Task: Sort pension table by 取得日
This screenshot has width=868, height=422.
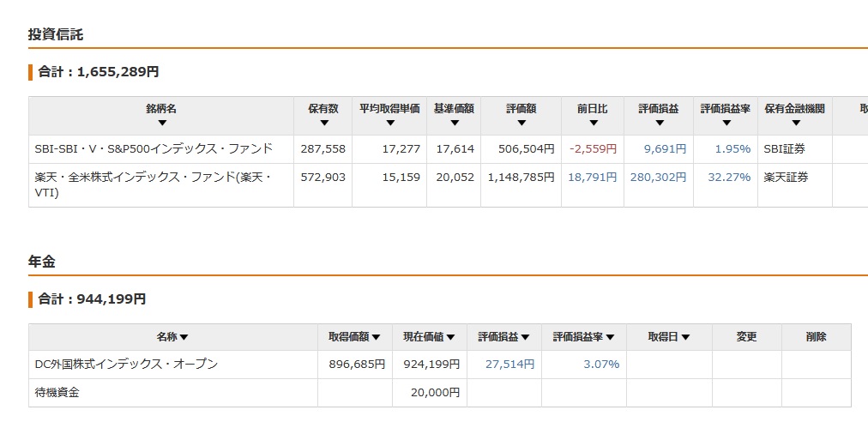Action: [x=669, y=337]
